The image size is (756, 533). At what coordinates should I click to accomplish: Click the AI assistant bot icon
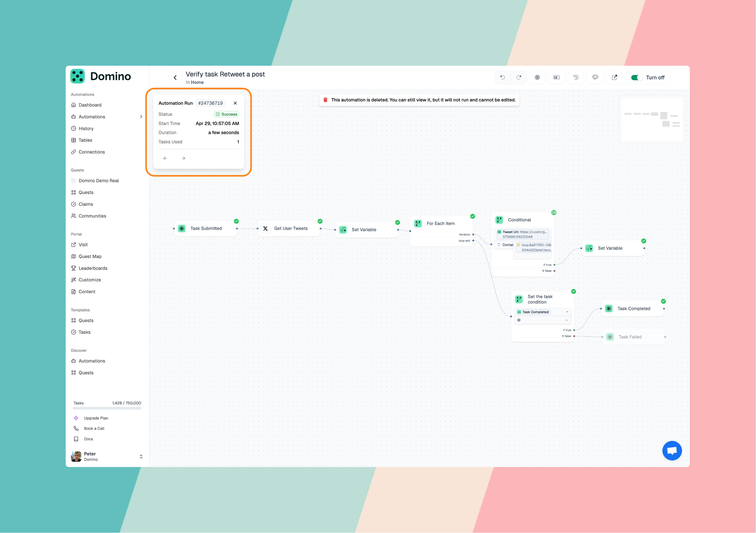click(595, 78)
